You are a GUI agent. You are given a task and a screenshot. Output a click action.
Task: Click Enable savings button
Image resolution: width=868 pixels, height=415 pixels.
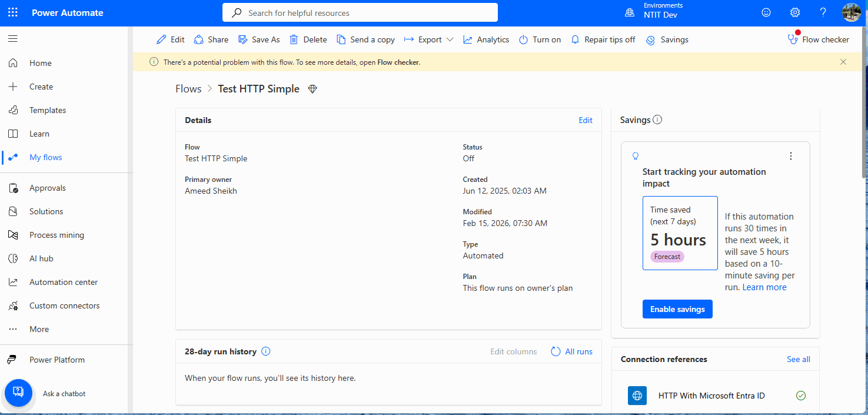tap(677, 308)
